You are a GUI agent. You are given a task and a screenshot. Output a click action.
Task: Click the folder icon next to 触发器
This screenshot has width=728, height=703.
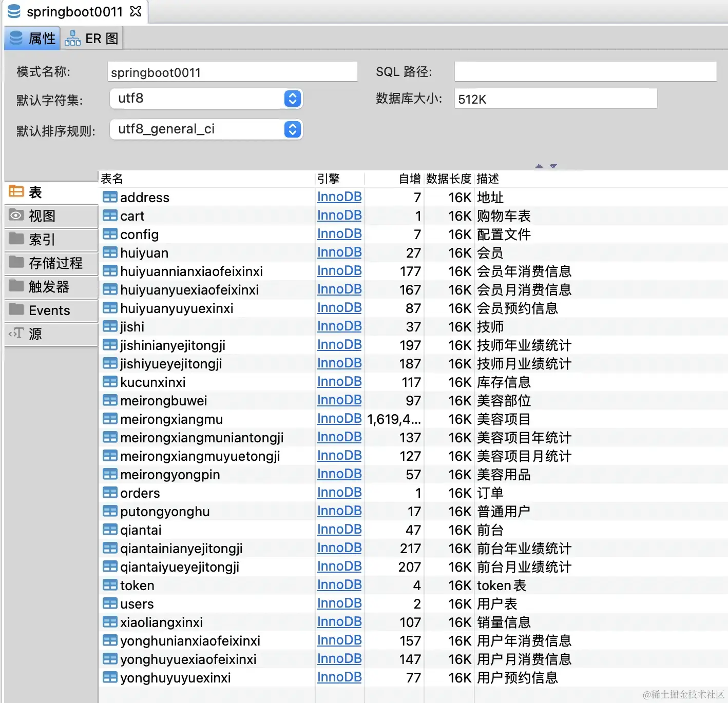[x=16, y=286]
